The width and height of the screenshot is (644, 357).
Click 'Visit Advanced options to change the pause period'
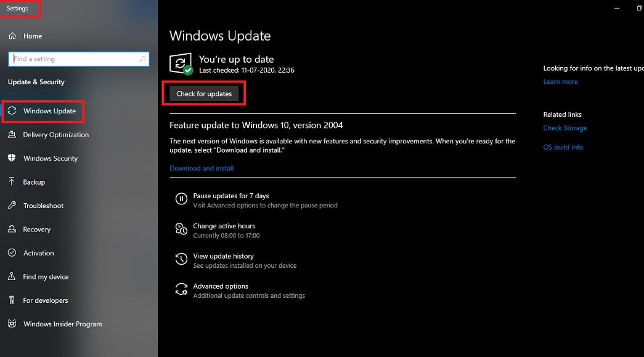click(x=266, y=205)
